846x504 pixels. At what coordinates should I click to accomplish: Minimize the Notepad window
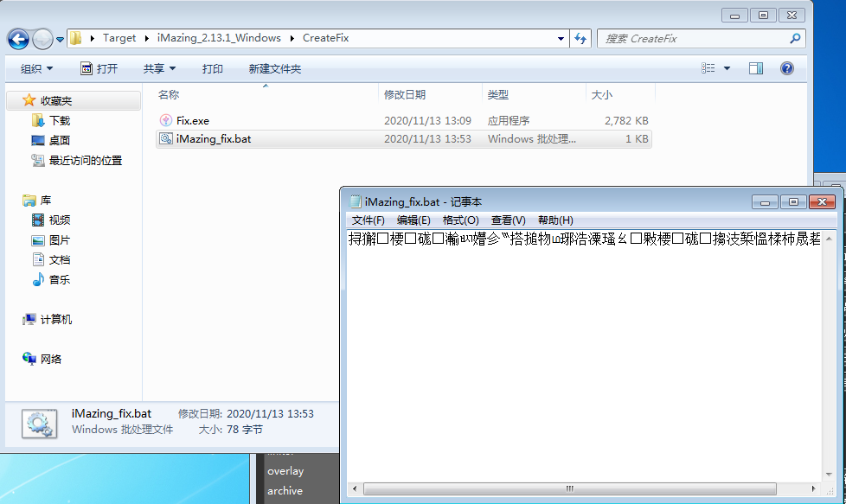[x=765, y=202]
